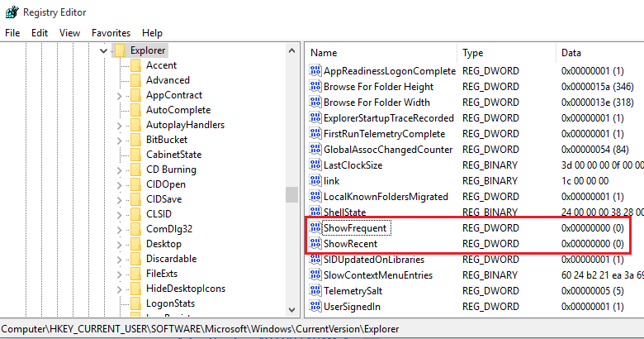Click the ShowRecent DWORD value icon
This screenshot has width=644, height=339.
click(315, 244)
